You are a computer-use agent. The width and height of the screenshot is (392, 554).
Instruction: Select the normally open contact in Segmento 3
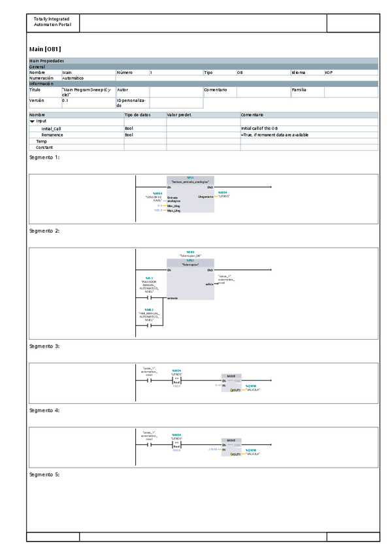[x=149, y=381]
